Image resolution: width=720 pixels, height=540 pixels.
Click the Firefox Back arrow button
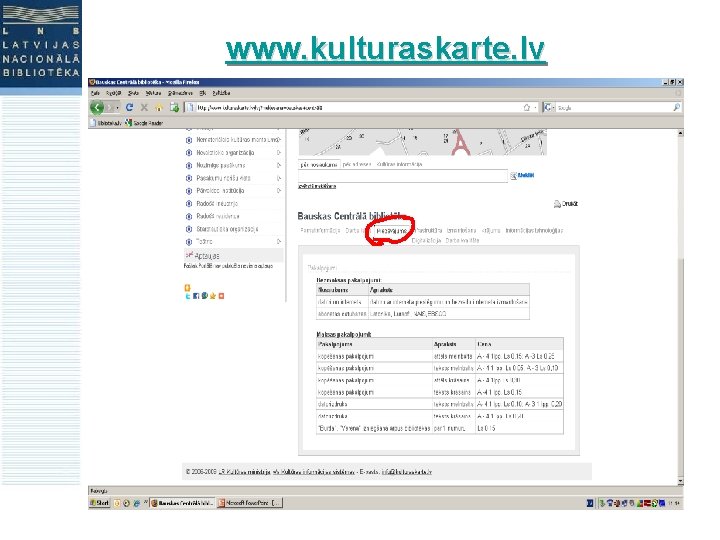[97, 107]
